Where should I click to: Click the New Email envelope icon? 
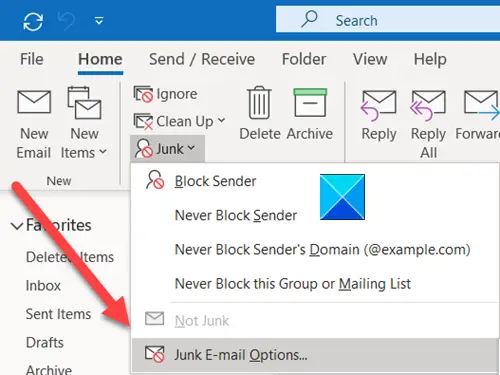(x=34, y=102)
